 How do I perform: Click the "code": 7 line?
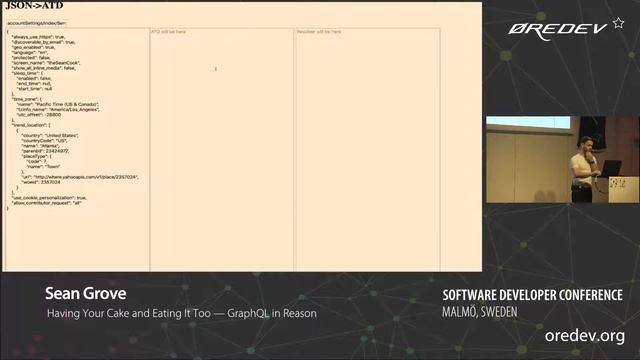37,162
